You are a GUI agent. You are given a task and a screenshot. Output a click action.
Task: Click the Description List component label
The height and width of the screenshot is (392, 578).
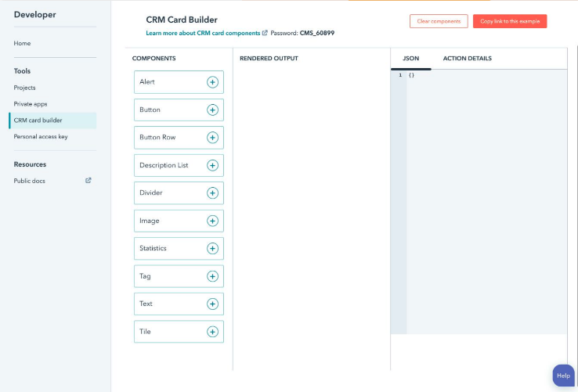point(164,165)
